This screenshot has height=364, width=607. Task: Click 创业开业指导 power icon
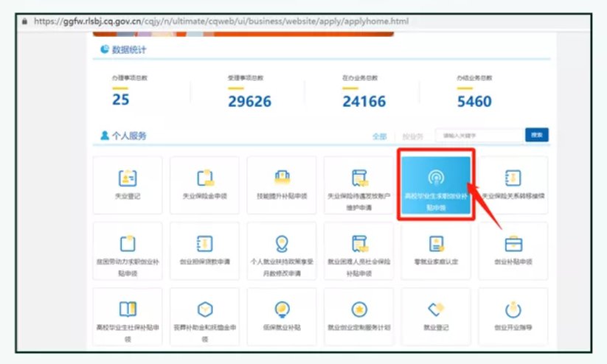[x=513, y=309]
